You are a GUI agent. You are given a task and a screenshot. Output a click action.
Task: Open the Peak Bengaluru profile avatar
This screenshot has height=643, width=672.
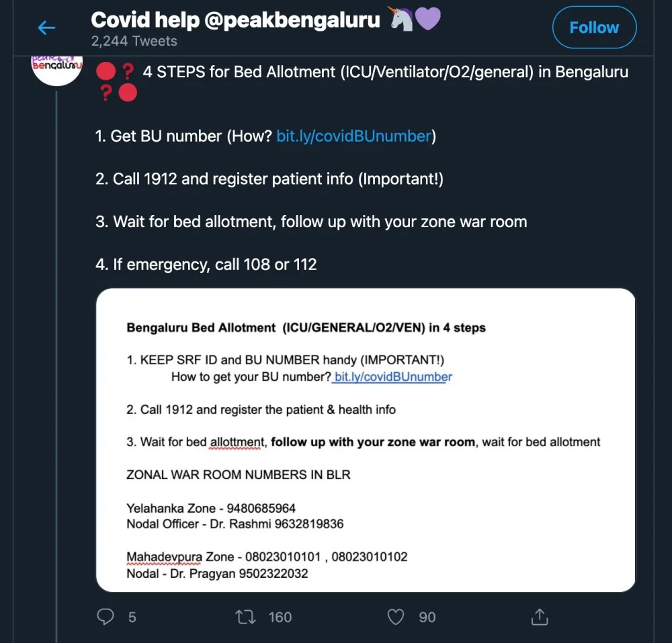click(56, 69)
